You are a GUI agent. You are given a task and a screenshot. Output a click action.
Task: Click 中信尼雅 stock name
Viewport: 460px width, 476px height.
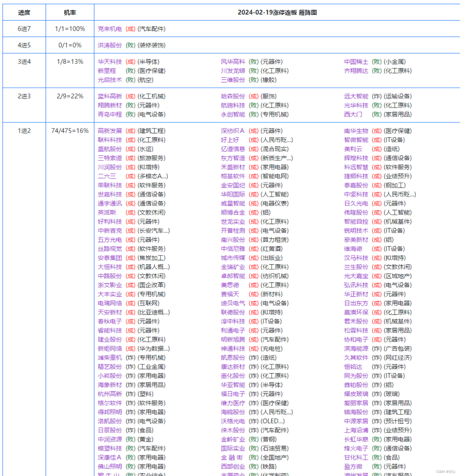point(233,249)
